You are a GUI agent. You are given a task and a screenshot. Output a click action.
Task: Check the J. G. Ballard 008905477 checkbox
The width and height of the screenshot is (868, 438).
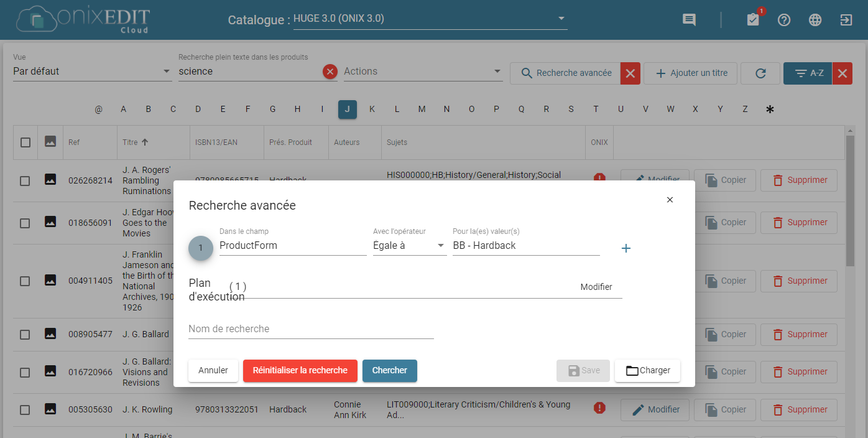click(25, 335)
